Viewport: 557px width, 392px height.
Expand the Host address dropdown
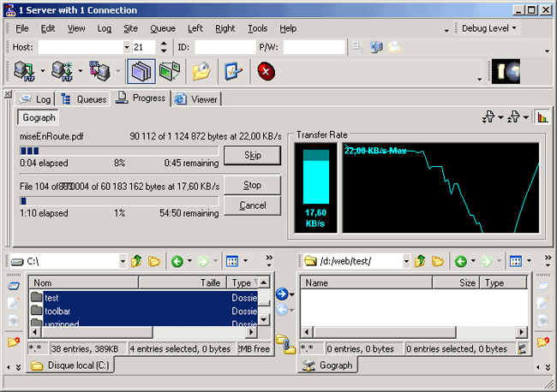pos(127,47)
